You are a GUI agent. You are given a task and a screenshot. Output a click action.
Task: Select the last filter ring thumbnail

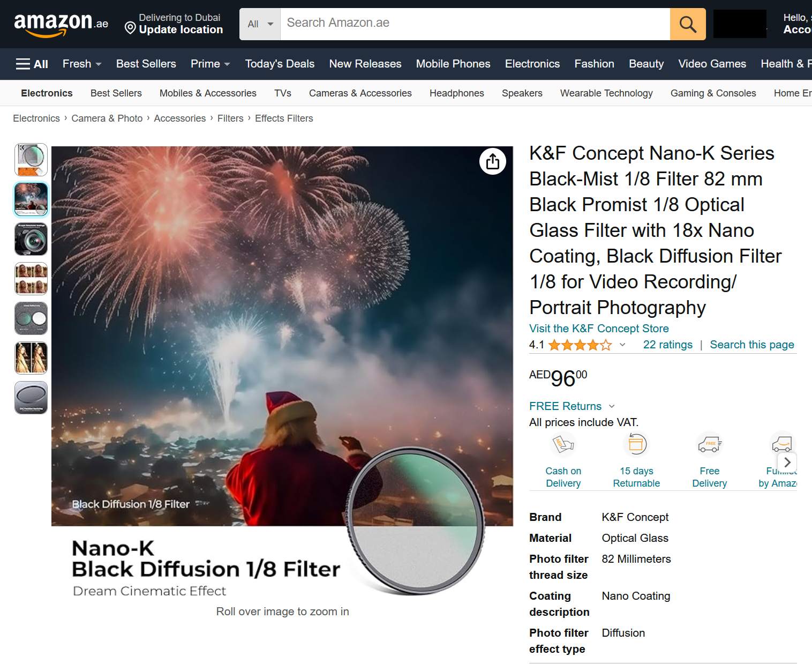coord(31,398)
